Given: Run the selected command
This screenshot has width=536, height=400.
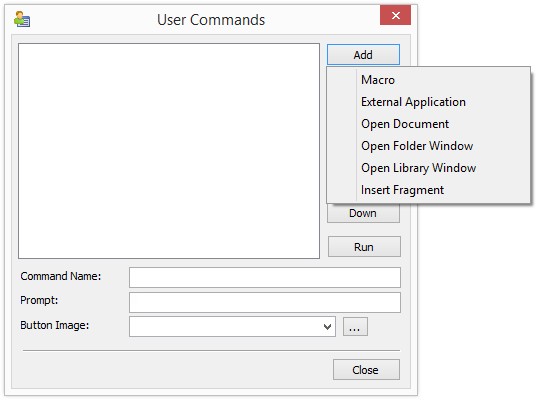Looking at the screenshot, I should click(364, 247).
